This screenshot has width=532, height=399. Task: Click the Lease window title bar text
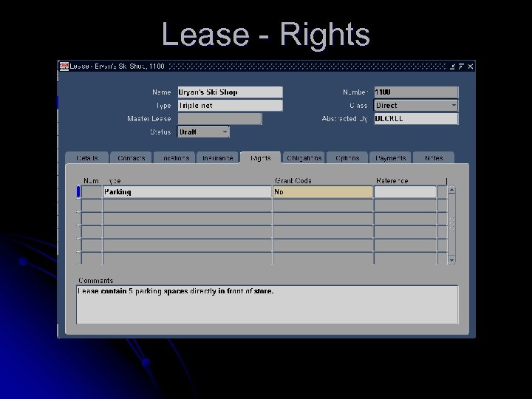point(117,66)
